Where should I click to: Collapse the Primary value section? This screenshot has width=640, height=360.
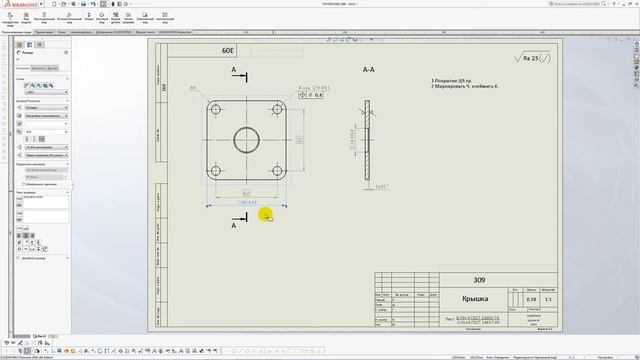pyautogui.click(x=68, y=164)
